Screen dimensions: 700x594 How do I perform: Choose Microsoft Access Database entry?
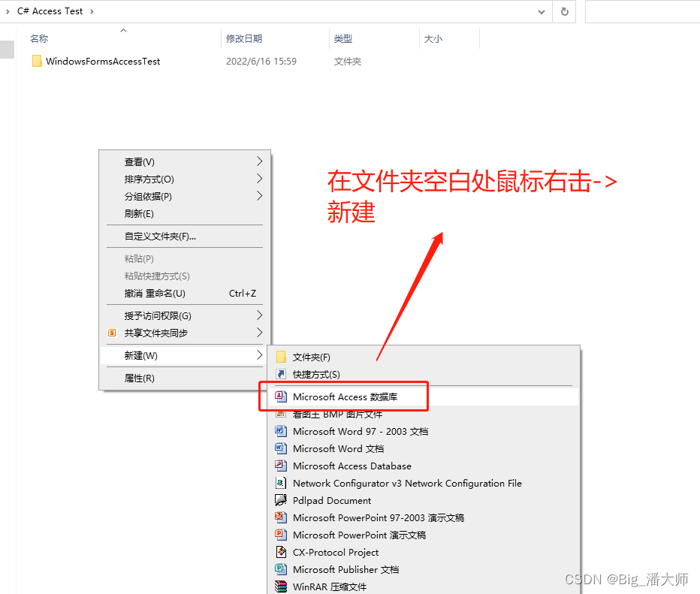(x=424, y=466)
